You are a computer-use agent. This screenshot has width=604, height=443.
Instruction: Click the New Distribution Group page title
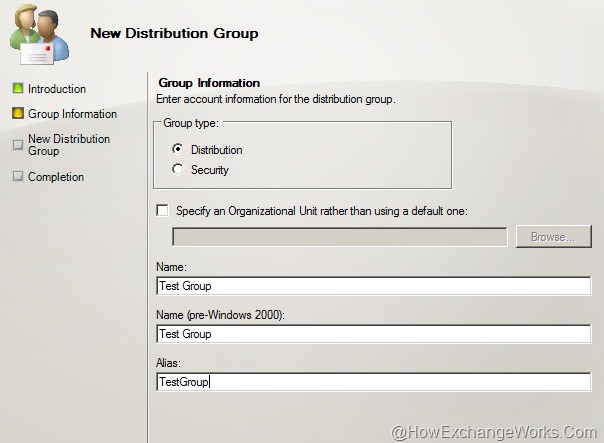(x=174, y=34)
